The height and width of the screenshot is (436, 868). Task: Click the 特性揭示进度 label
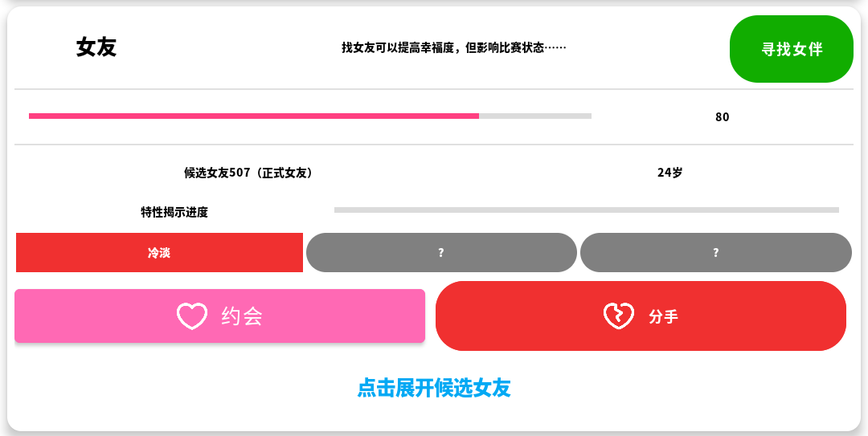[174, 213]
